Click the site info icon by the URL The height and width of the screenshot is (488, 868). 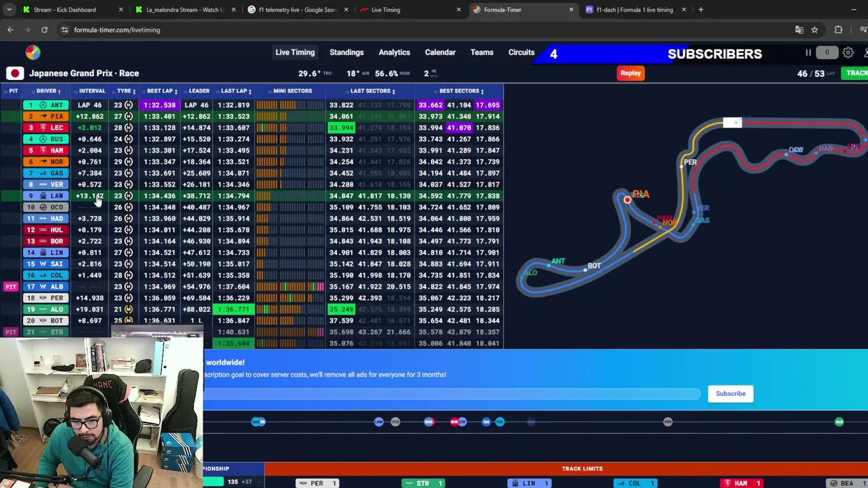point(64,30)
